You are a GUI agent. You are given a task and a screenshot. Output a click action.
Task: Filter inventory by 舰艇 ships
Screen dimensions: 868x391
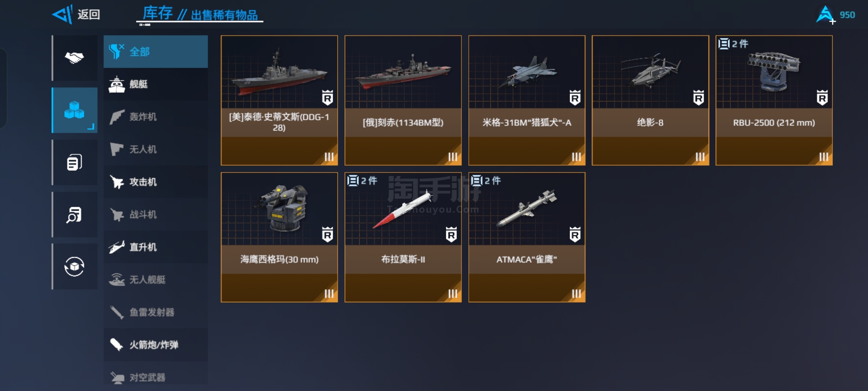156,84
